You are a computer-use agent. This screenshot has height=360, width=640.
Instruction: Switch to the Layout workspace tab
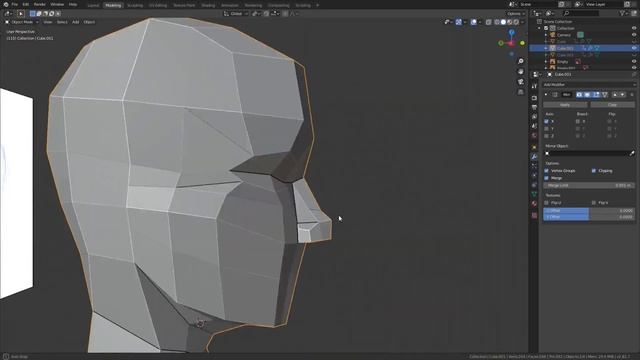point(93,5)
